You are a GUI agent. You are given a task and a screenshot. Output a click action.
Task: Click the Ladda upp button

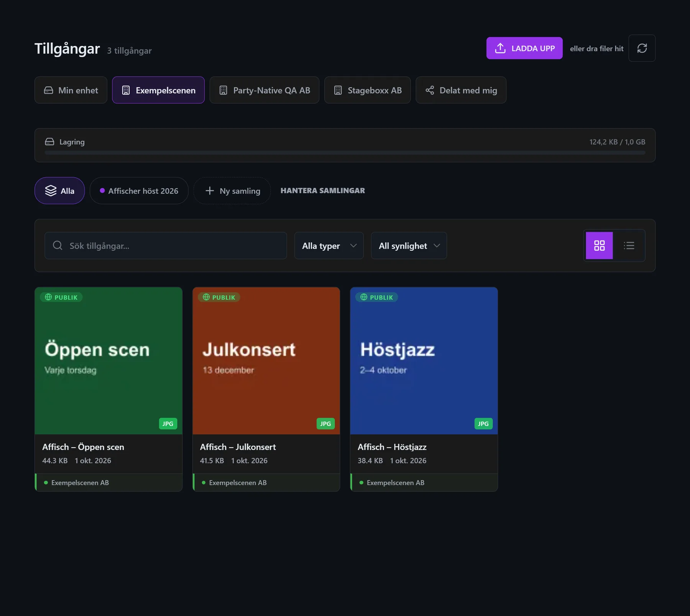pyautogui.click(x=524, y=48)
